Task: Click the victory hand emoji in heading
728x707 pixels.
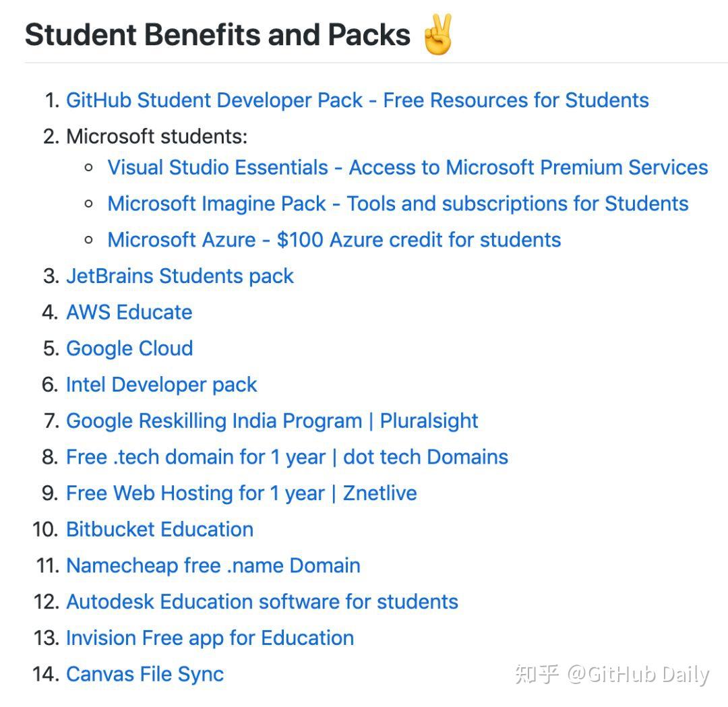Action: (437, 35)
